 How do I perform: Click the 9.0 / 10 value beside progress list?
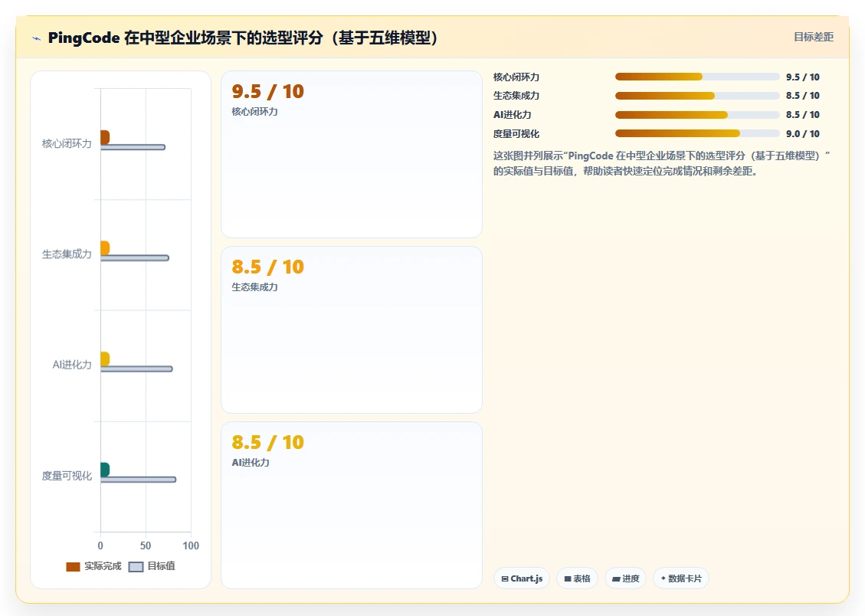[x=803, y=134]
